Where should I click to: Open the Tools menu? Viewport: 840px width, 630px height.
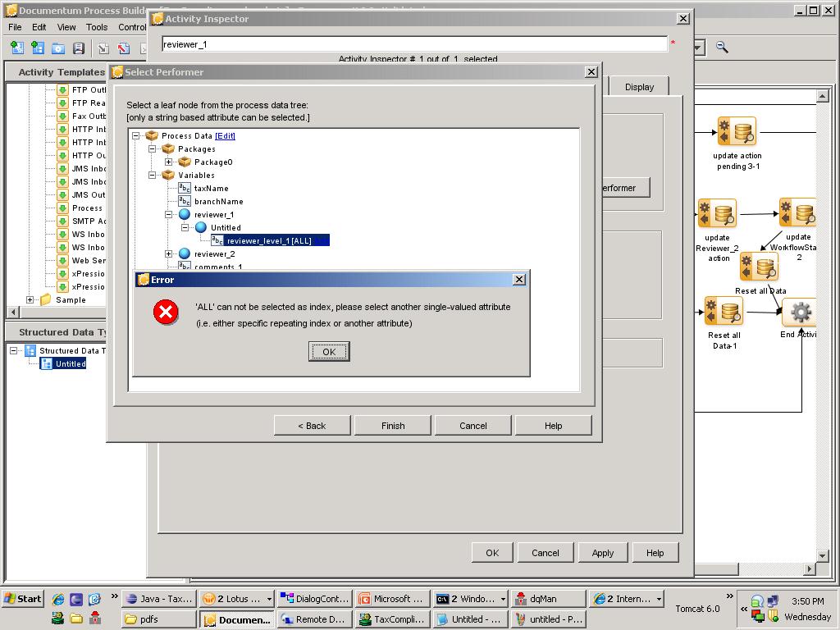pos(97,27)
